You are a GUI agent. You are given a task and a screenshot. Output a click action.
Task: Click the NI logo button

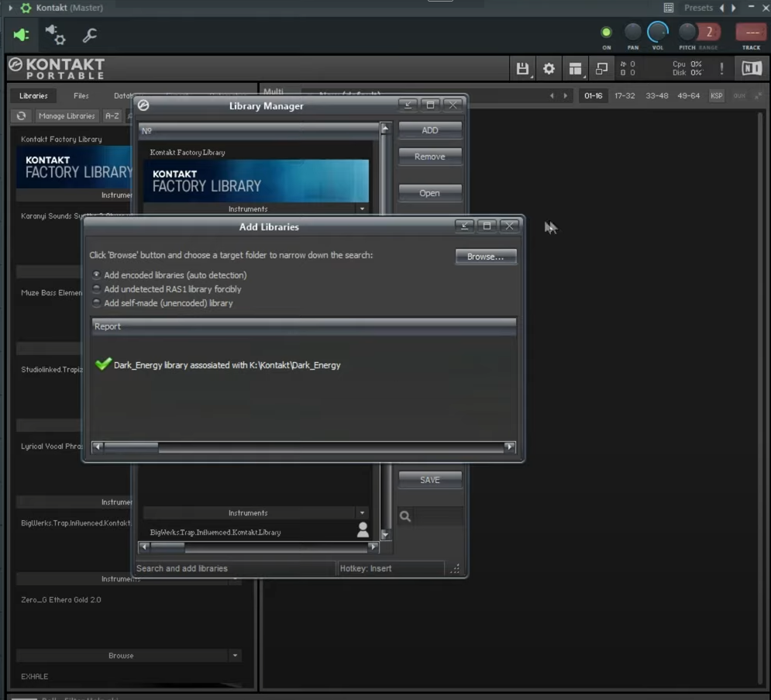[752, 68]
